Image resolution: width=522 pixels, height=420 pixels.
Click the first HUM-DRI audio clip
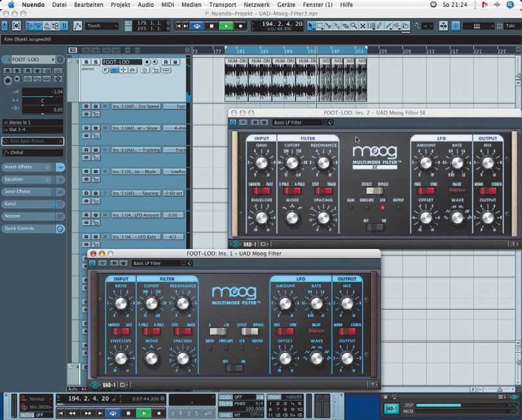(x=237, y=79)
